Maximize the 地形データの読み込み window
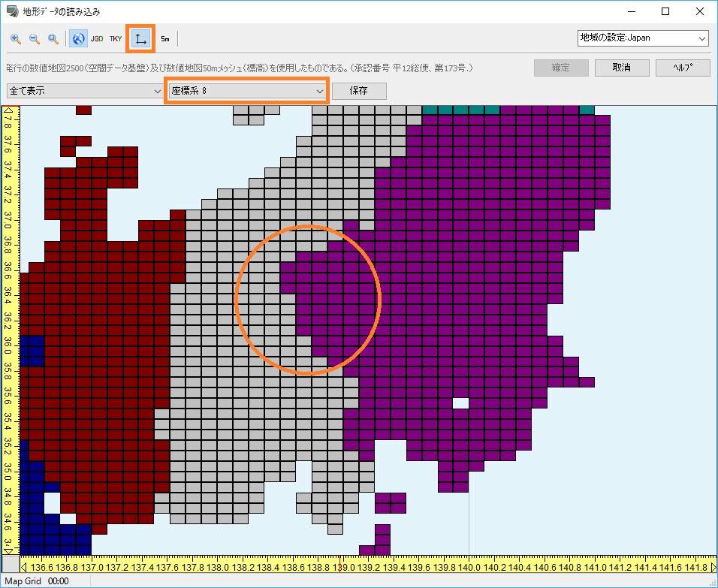The width and height of the screenshot is (718, 588). pyautogui.click(x=665, y=11)
